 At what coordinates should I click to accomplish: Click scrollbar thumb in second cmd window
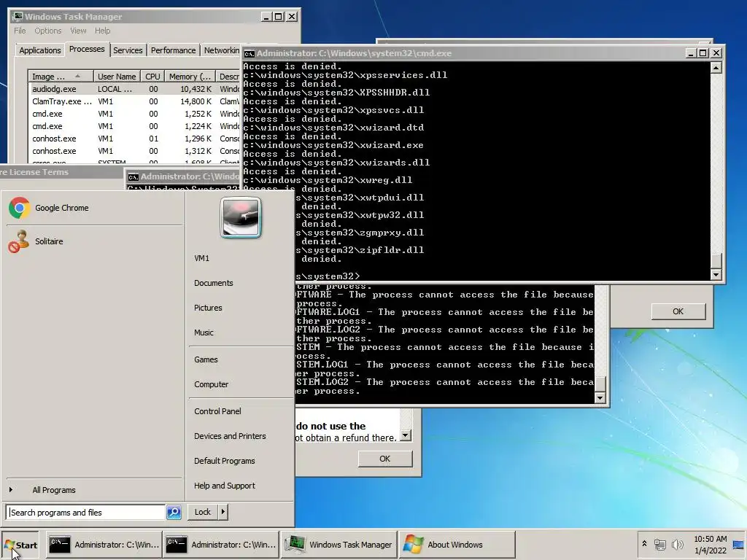coord(600,384)
